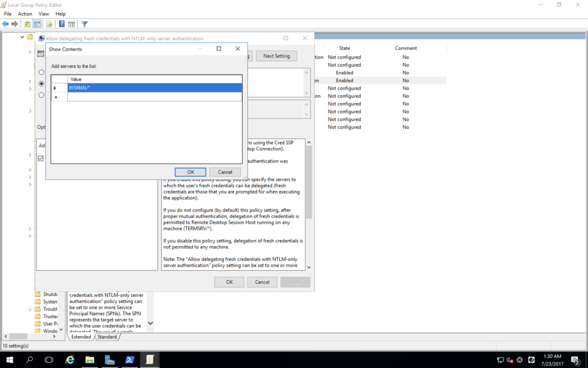Click OK in Show Contents dialog

191,172
